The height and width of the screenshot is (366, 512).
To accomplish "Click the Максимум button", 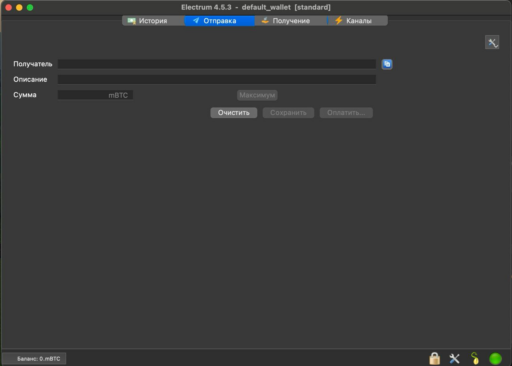I will (x=257, y=95).
